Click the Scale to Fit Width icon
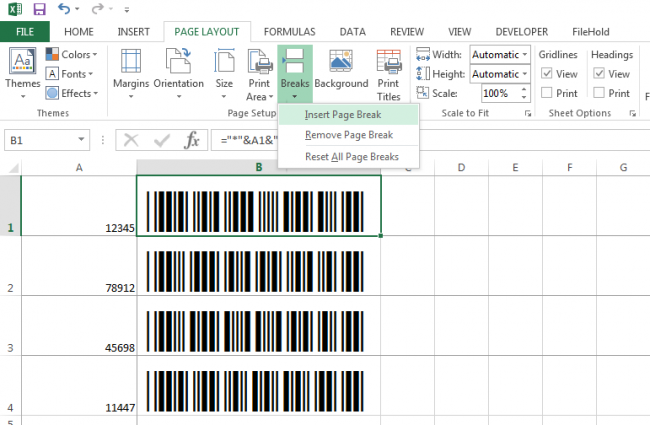This screenshot has height=425, width=650. [x=423, y=54]
